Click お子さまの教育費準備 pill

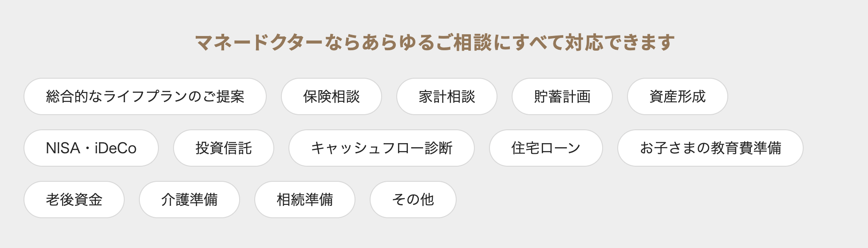[x=710, y=148]
